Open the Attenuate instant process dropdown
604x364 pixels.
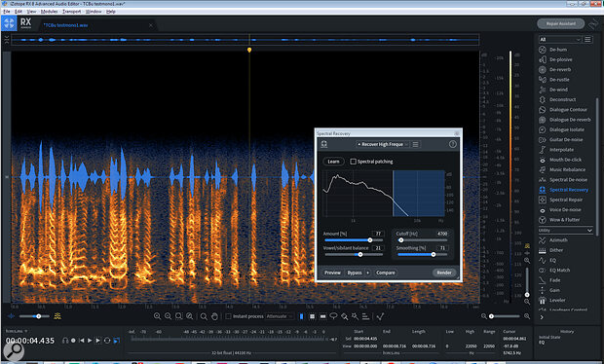tap(280, 316)
